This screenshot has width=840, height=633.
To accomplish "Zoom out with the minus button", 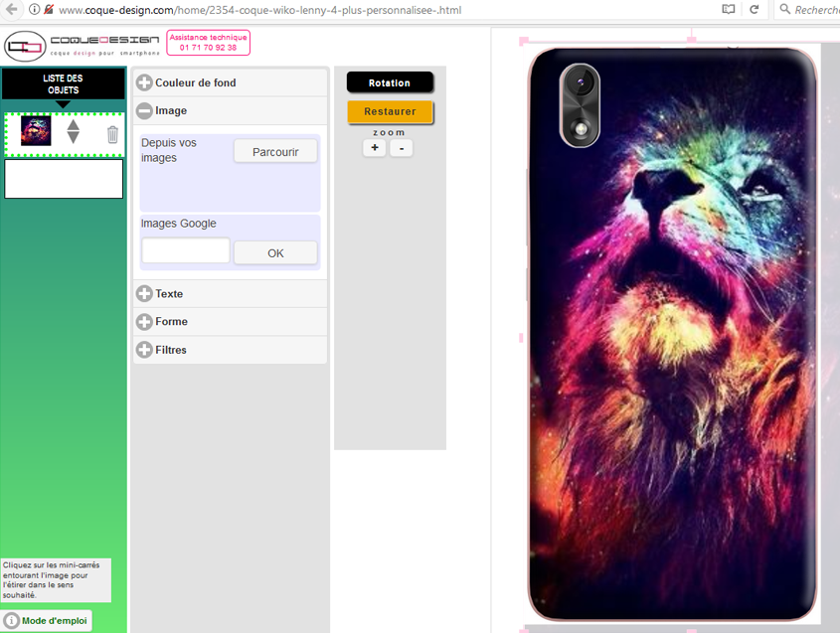I will click(402, 148).
